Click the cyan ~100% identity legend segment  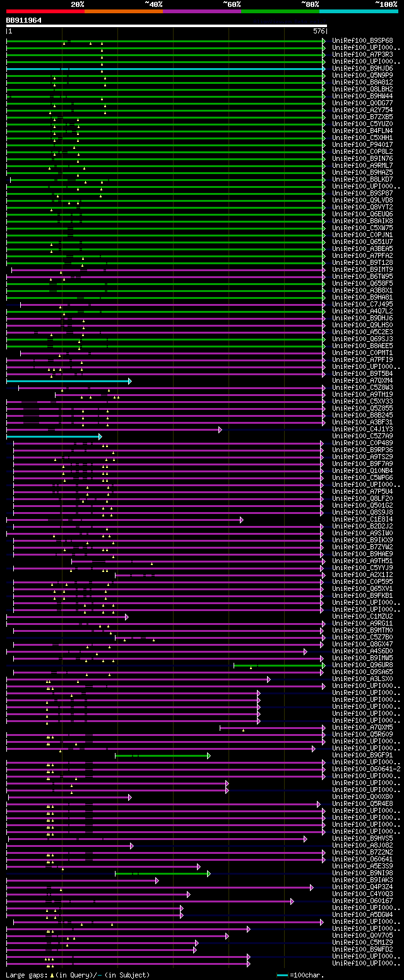(x=359, y=11)
